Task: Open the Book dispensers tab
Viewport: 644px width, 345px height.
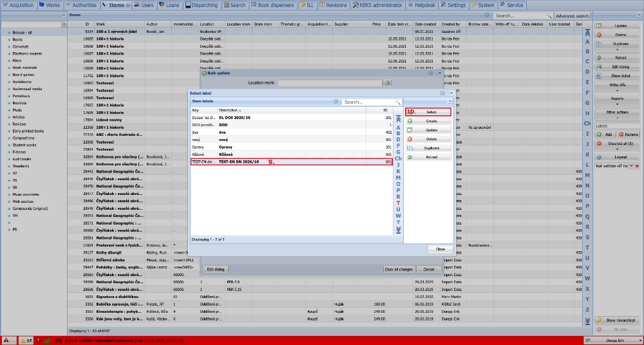Action: pos(272,5)
